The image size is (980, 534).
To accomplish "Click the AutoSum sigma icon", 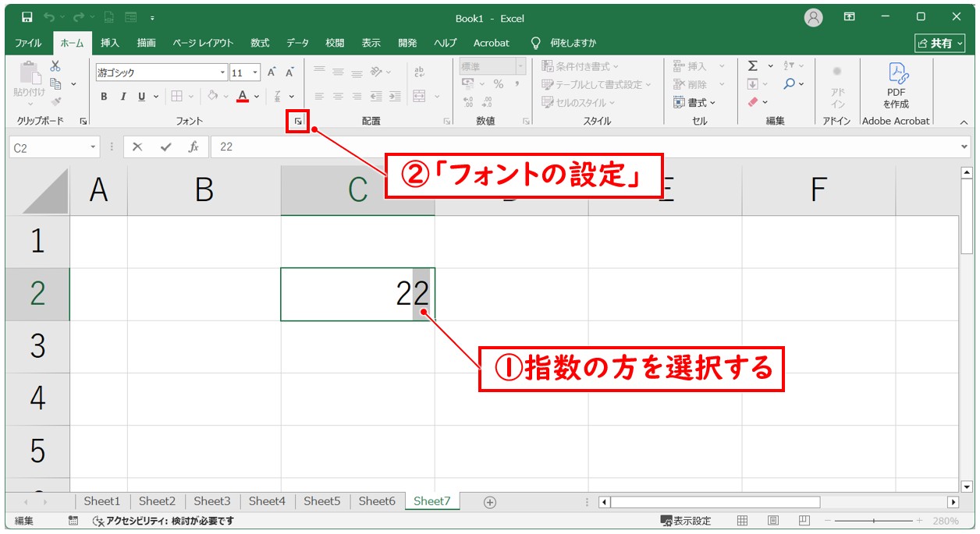I will (753, 66).
